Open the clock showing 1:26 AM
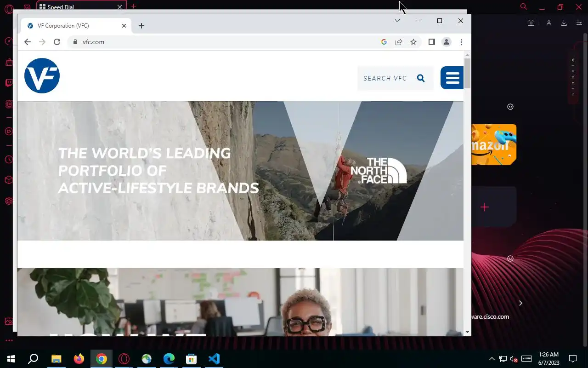Viewport: 588px width, 368px height. click(548, 359)
